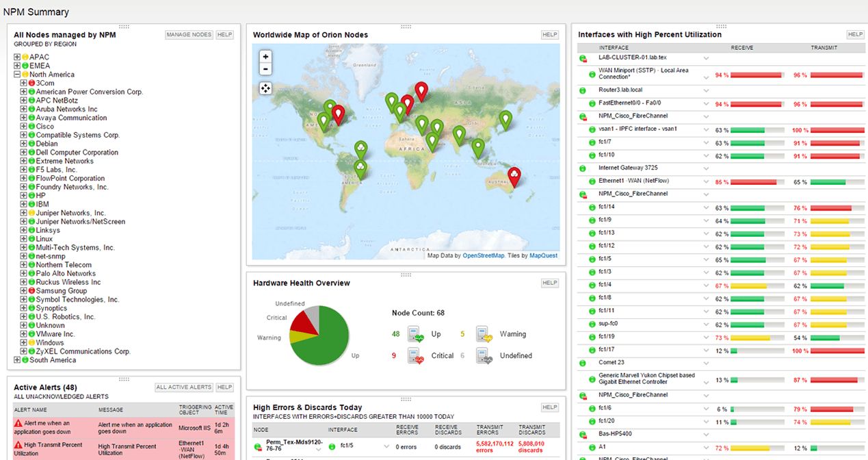Click the pan/position icon below map zoom controls
The image size is (868, 460).
tap(265, 88)
